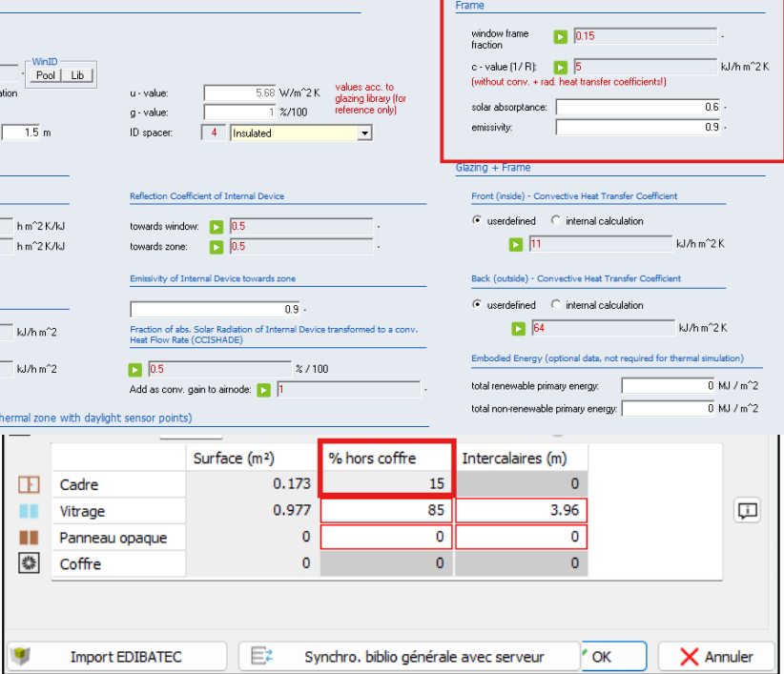Click Synchro. biblio générale avec serveur
Image resolution: width=784 pixels, height=674 pixels.
[408, 657]
